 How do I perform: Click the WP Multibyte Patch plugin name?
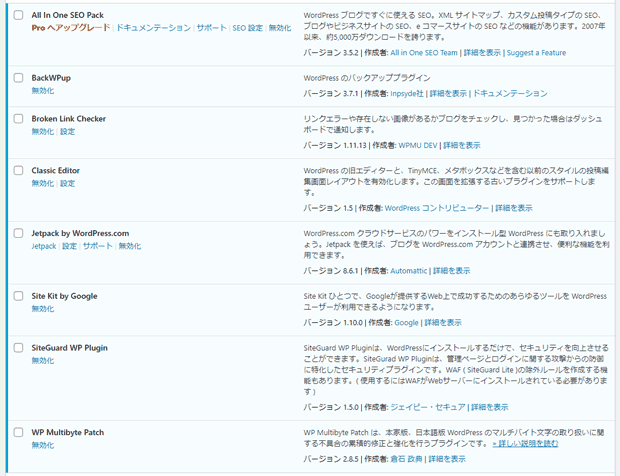(x=68, y=432)
